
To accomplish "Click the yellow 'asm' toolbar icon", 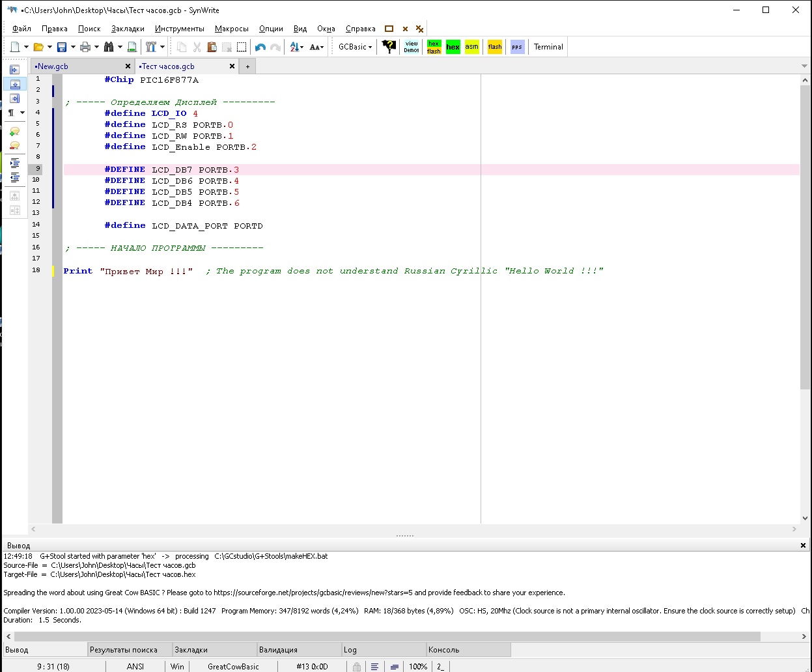I will pos(471,47).
